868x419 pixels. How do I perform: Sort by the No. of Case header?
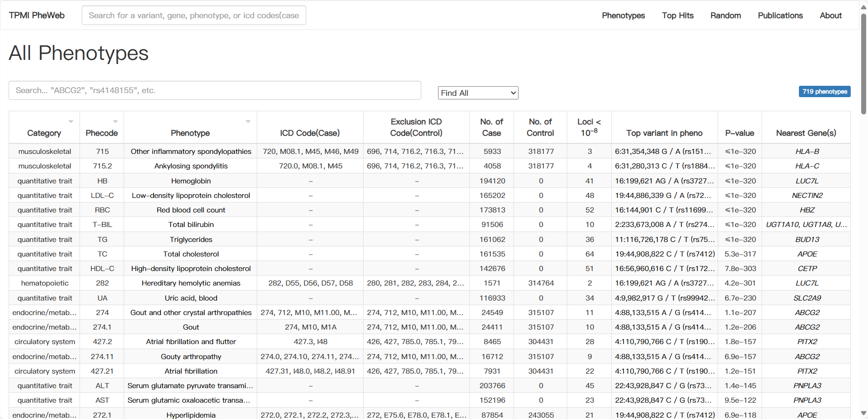tap(492, 128)
